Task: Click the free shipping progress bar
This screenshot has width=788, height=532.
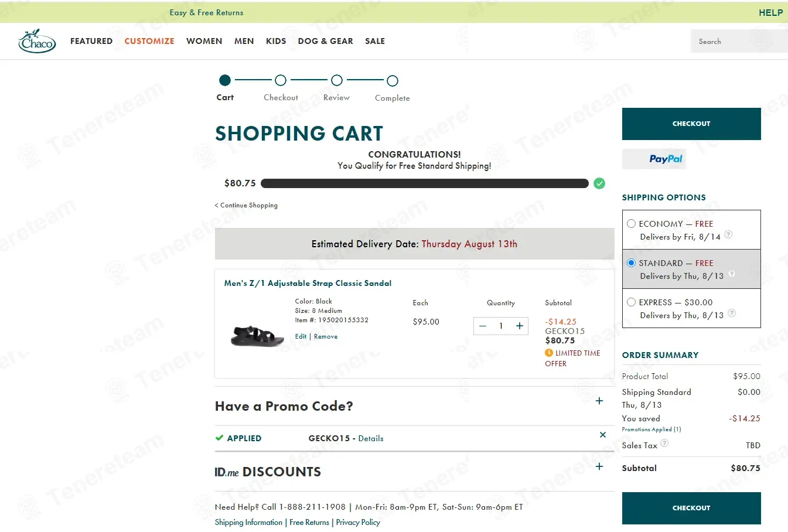Action: (425, 183)
